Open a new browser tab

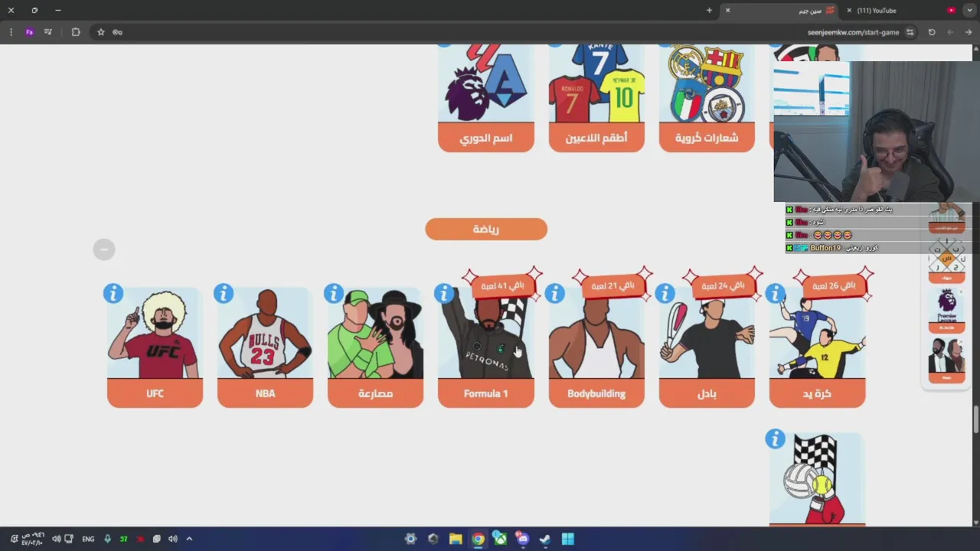point(709,11)
